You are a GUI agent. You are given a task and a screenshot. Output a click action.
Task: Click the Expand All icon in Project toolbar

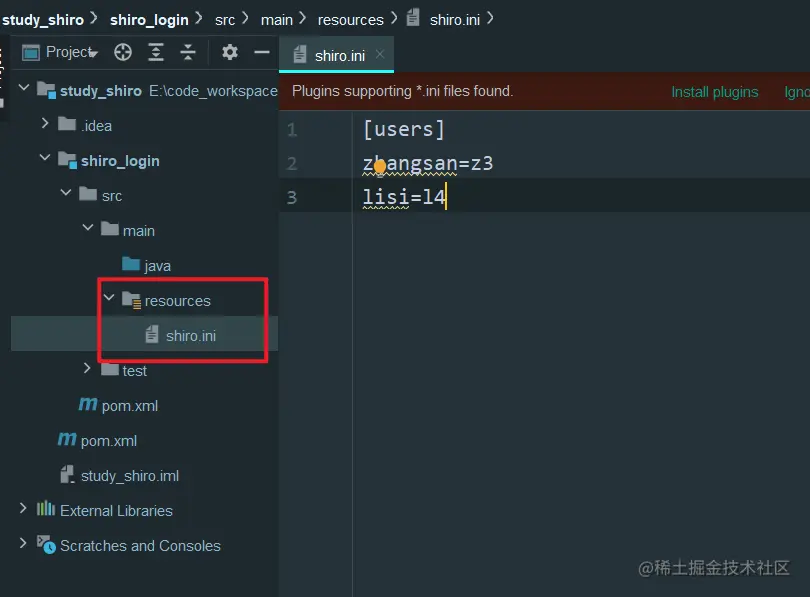point(155,52)
